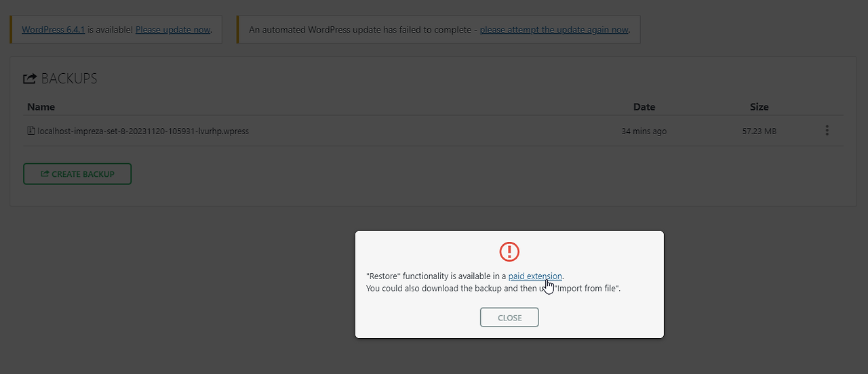Image resolution: width=868 pixels, height=374 pixels.
Task: Click the 34 mins ago date value
Action: click(x=644, y=131)
